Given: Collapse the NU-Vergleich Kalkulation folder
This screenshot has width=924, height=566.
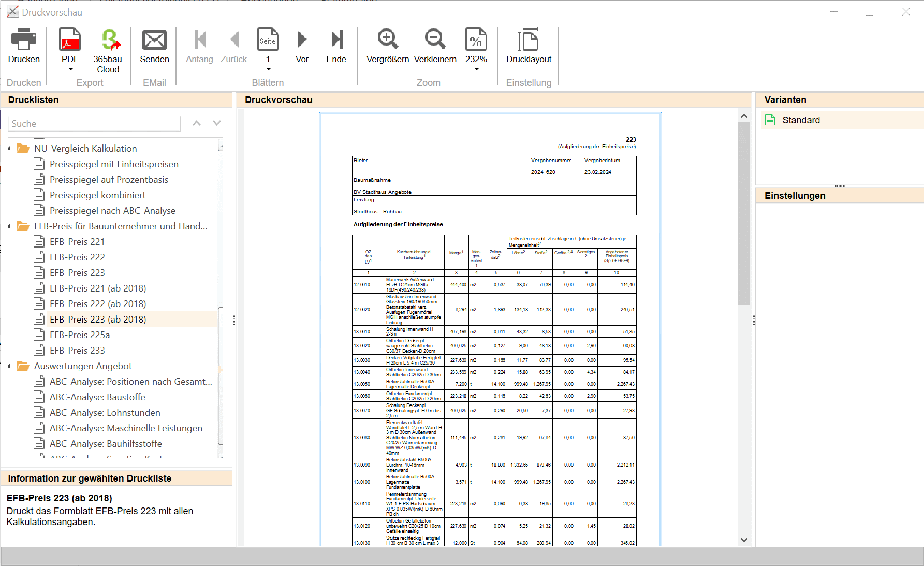Looking at the screenshot, I should click(9, 149).
